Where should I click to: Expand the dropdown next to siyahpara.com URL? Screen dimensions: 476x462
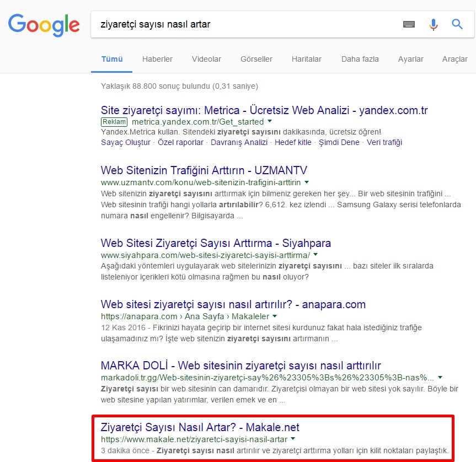click(315, 255)
